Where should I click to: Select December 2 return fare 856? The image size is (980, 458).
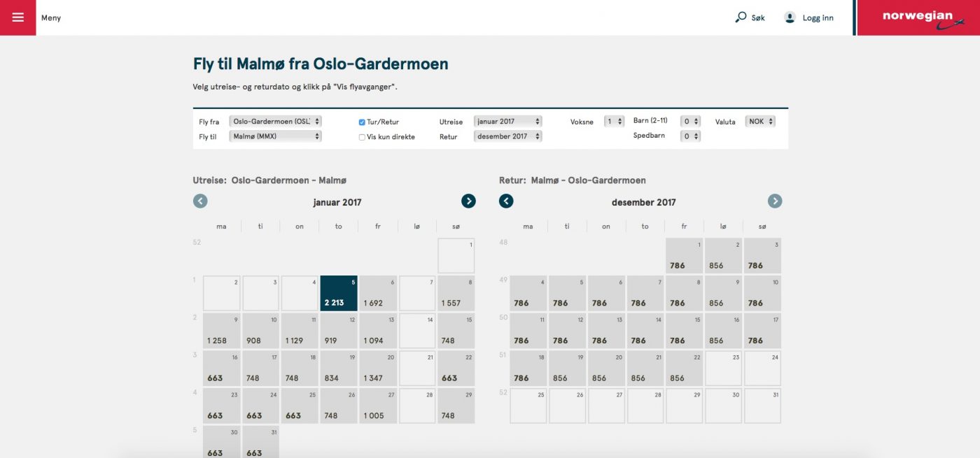(x=723, y=255)
